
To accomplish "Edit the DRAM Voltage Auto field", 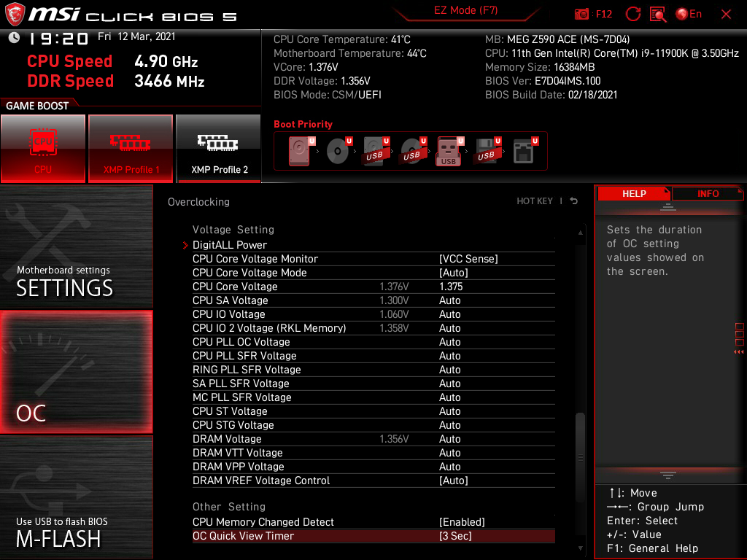I will (x=449, y=439).
